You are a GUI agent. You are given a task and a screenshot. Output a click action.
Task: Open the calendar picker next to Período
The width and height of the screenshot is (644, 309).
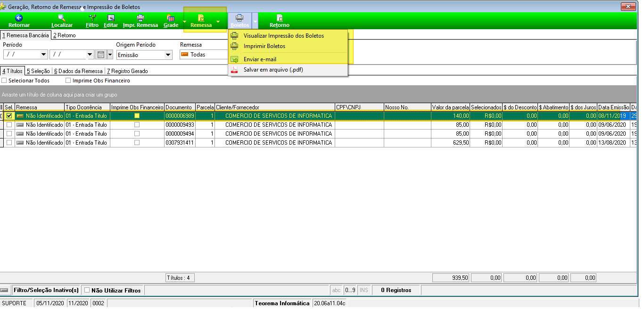(101, 55)
